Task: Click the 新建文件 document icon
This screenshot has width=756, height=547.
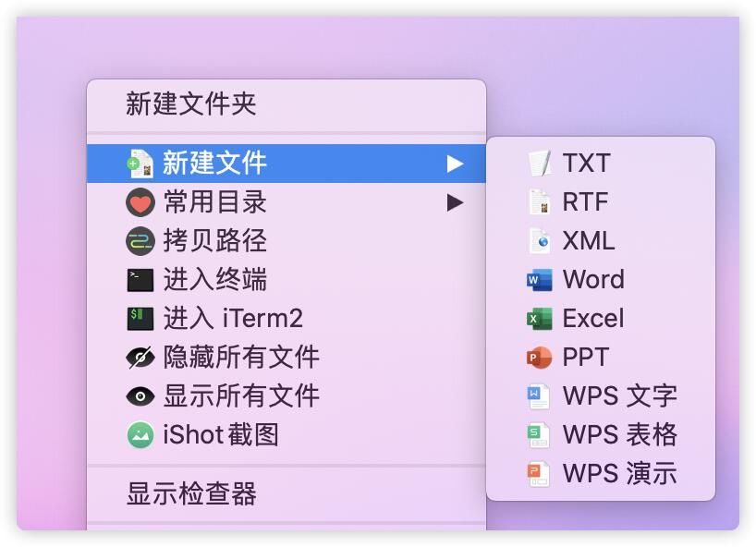Action: pos(140,164)
